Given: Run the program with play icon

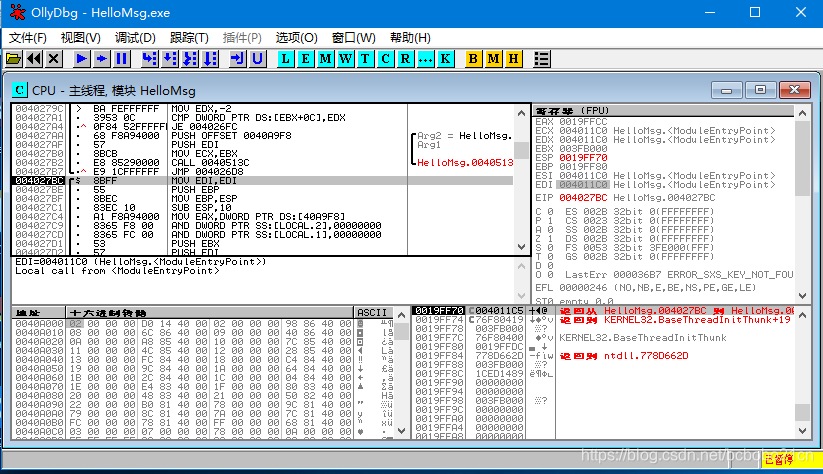Looking at the screenshot, I should [x=81, y=59].
